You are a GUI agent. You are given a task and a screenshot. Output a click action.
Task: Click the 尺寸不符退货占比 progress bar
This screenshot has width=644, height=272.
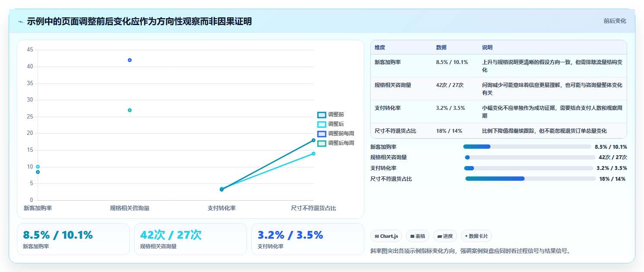[530, 179]
